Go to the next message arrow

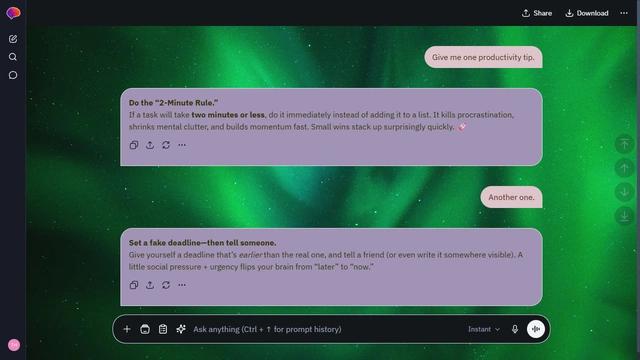(x=624, y=192)
